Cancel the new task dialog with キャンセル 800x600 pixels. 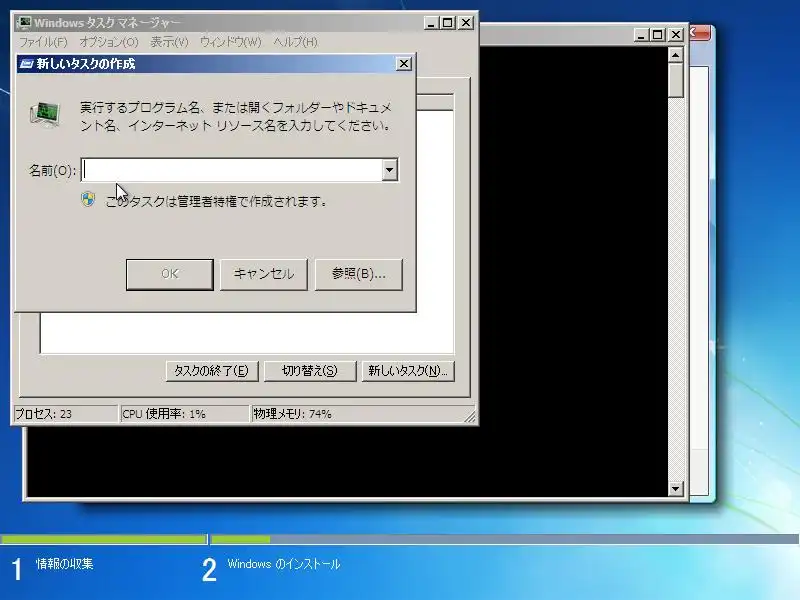click(264, 274)
